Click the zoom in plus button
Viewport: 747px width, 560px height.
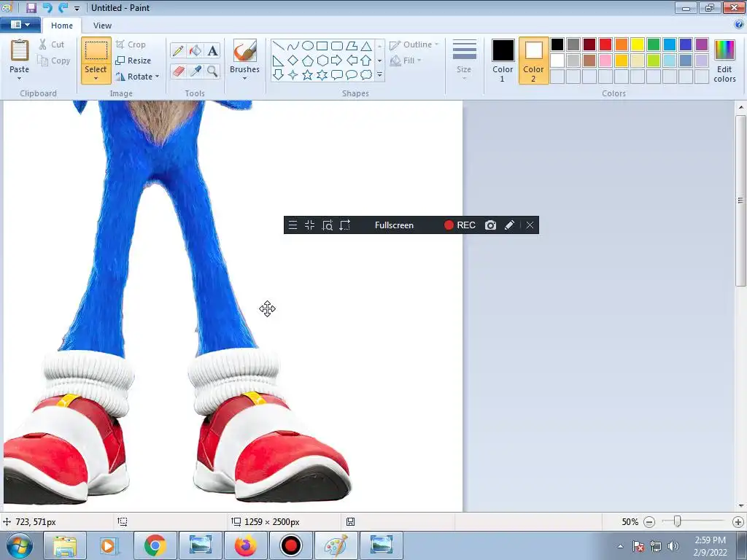pyautogui.click(x=738, y=522)
